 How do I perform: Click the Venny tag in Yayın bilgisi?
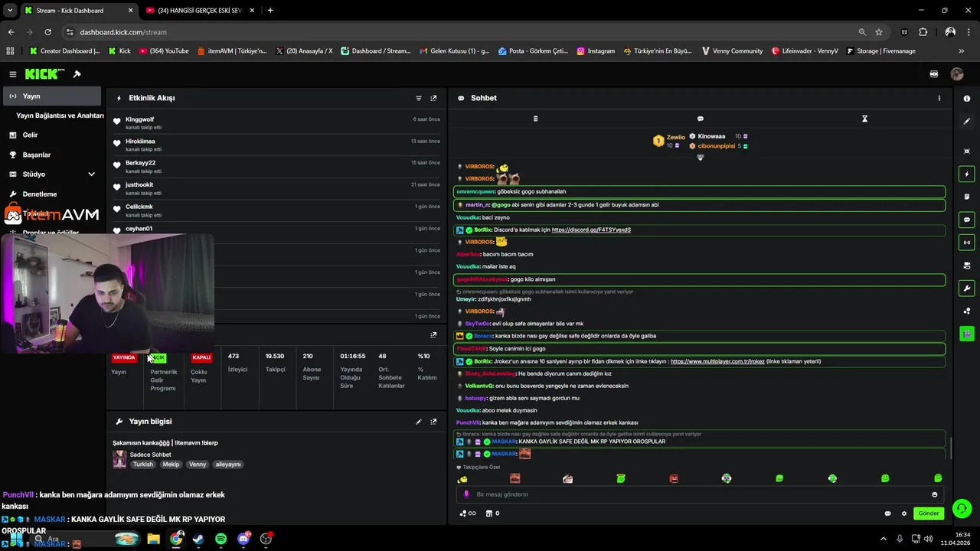coord(198,465)
